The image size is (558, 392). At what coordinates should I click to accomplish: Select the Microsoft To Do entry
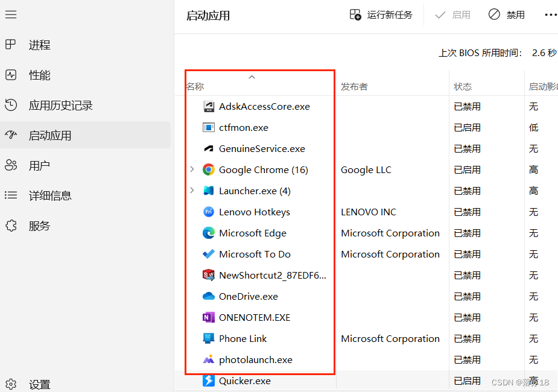click(255, 254)
